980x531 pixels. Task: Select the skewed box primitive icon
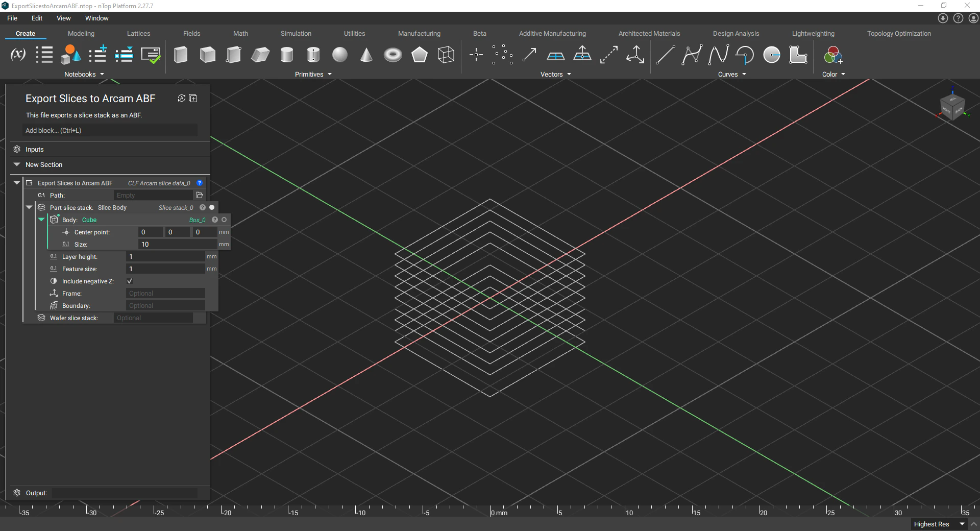pyautogui.click(x=260, y=55)
